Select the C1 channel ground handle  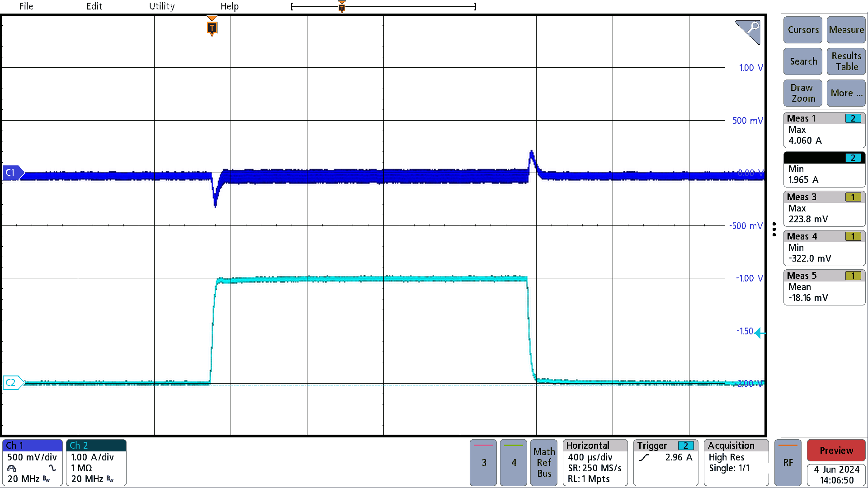click(x=13, y=173)
